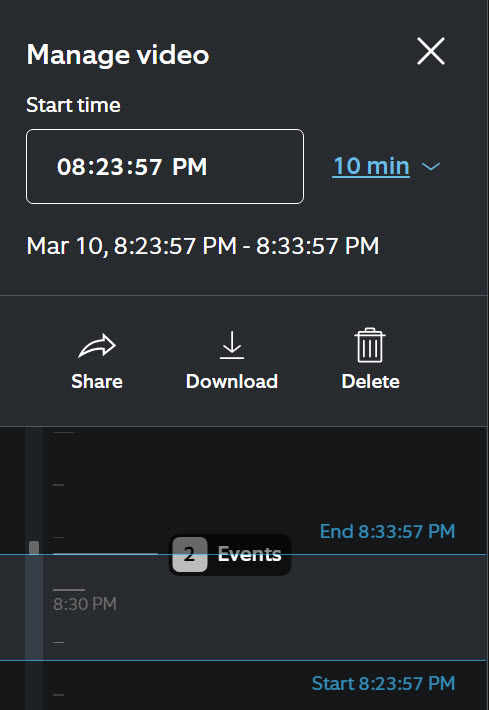The height and width of the screenshot is (710, 489).
Task: Click the Mar 10 time range text
Action: (202, 246)
